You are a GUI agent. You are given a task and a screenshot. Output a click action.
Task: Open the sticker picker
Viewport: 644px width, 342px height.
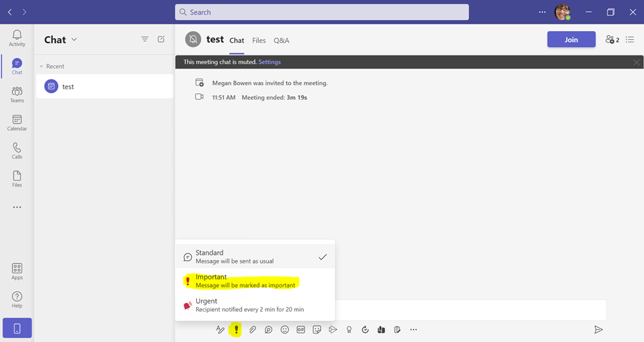click(316, 329)
